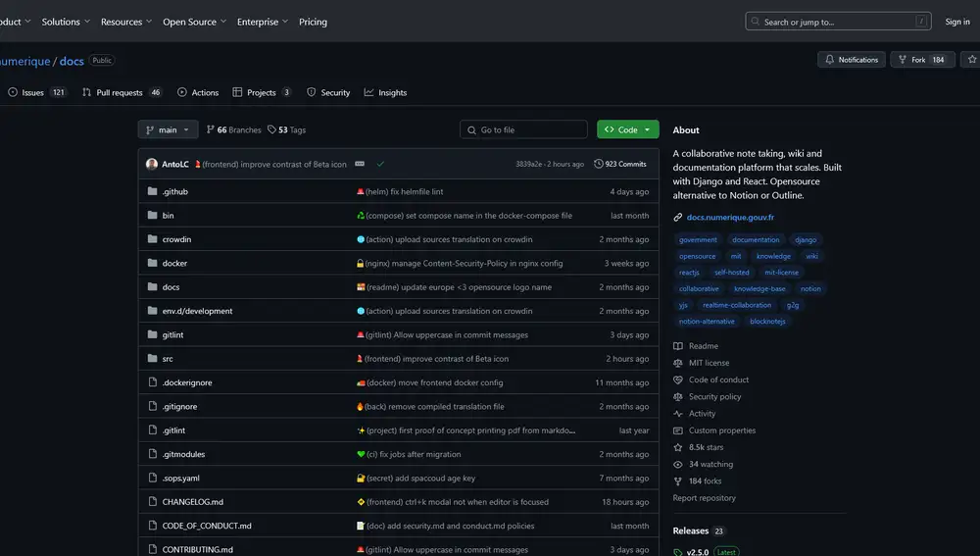Focus the Search or jump to field
Image resolution: width=980 pixels, height=556 pixels.
pyautogui.click(x=838, y=22)
